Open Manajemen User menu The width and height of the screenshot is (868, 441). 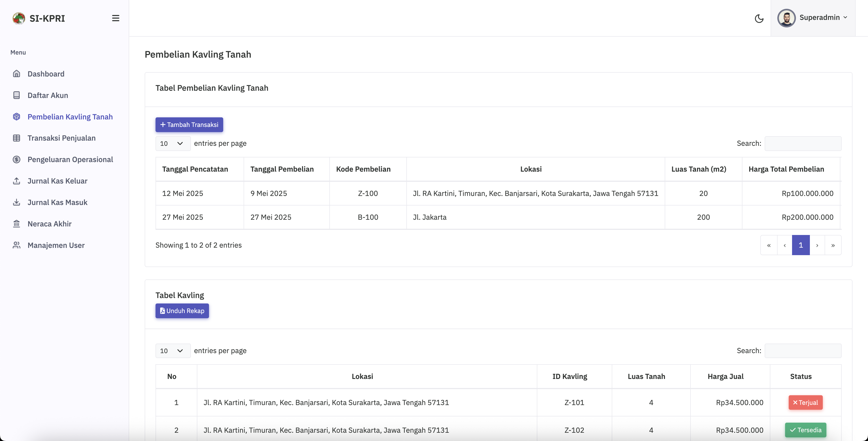click(x=56, y=245)
